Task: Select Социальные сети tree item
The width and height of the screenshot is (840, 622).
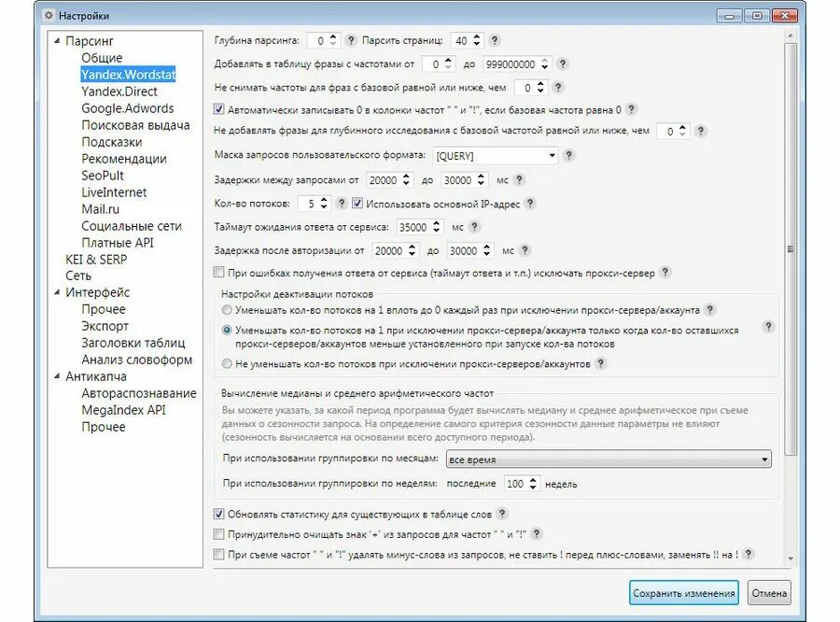Action: (x=132, y=226)
